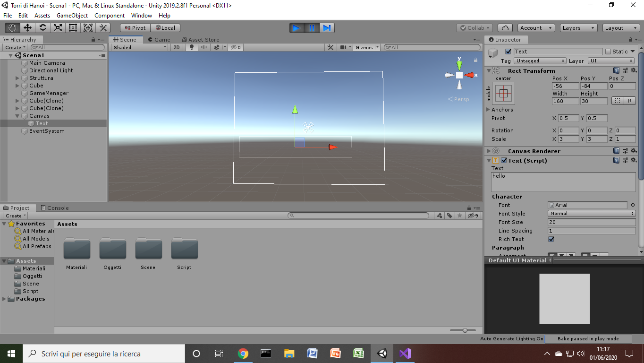Viewport: 644px width, 363px height.
Task: Open the GameObject menu
Action: tap(72, 16)
